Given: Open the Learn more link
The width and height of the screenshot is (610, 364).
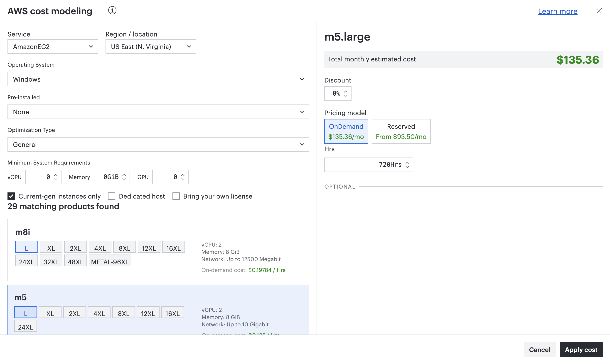Looking at the screenshot, I should 558,11.
